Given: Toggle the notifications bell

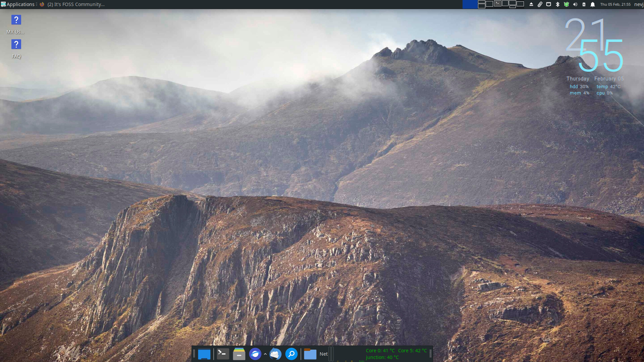Looking at the screenshot, I should point(593,4).
